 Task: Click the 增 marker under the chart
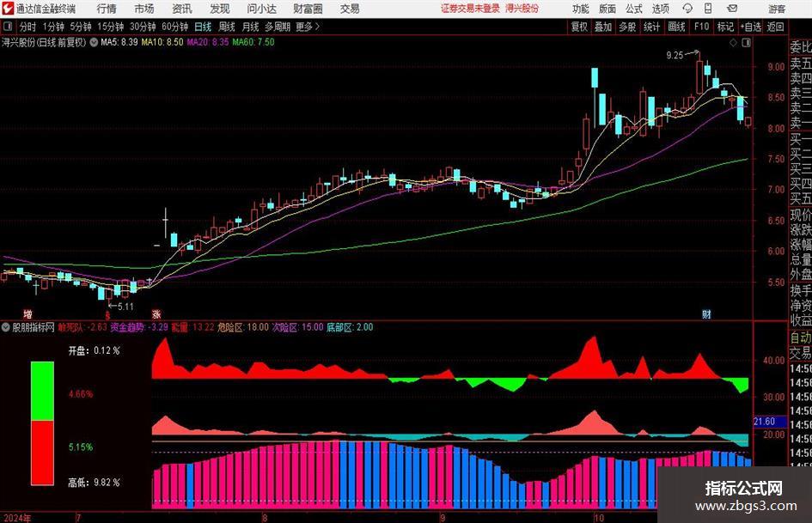[27, 313]
